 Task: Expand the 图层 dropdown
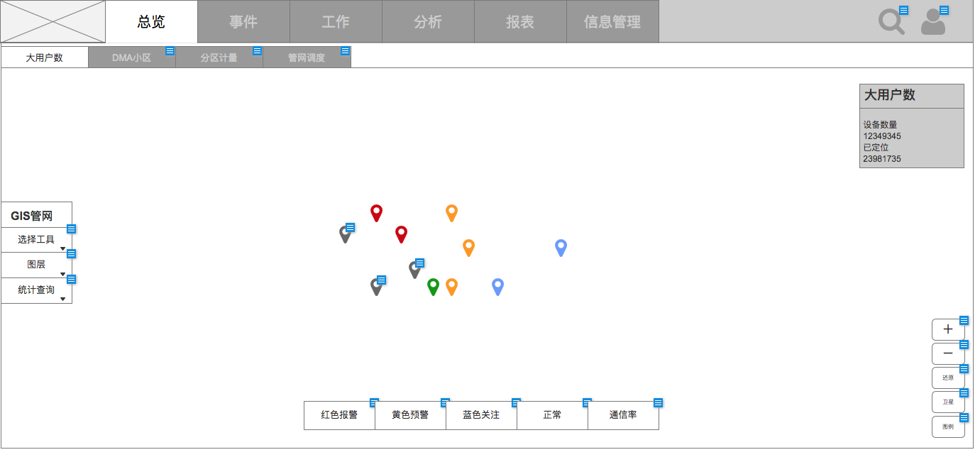[36, 265]
